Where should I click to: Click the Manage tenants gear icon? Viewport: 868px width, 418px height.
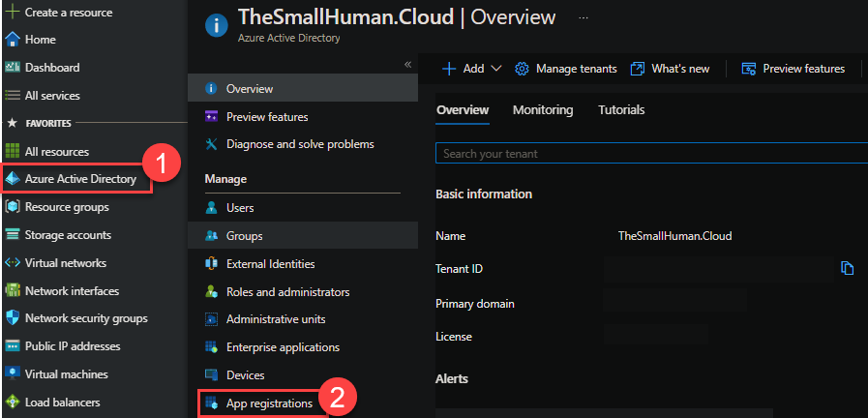[x=523, y=69]
